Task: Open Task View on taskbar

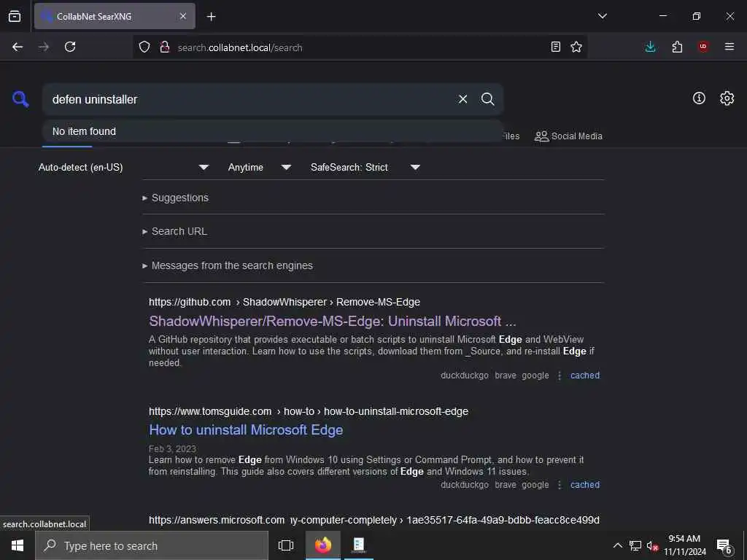Action: 286,545
